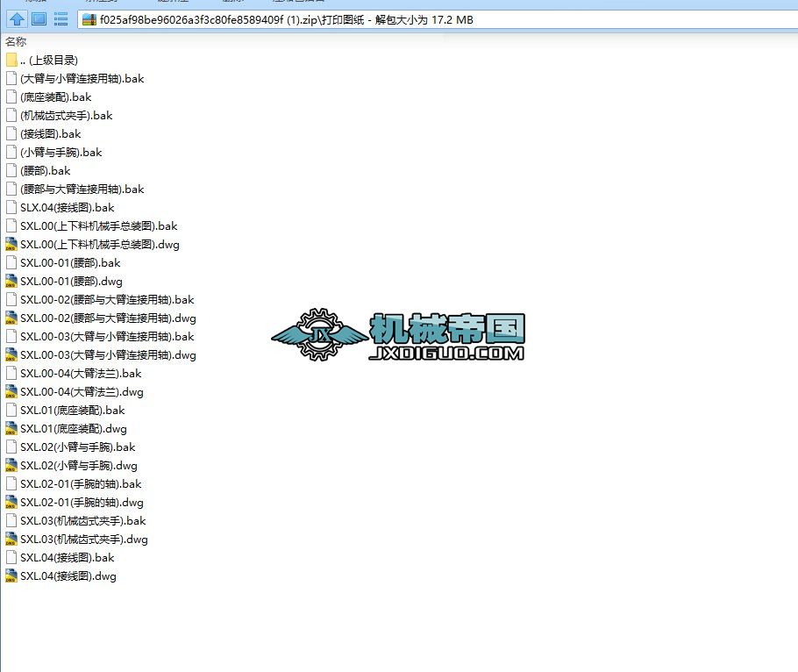Click blank file icon of (机械齿式夹手).bak
The height and width of the screenshot is (672, 798).
coord(11,116)
